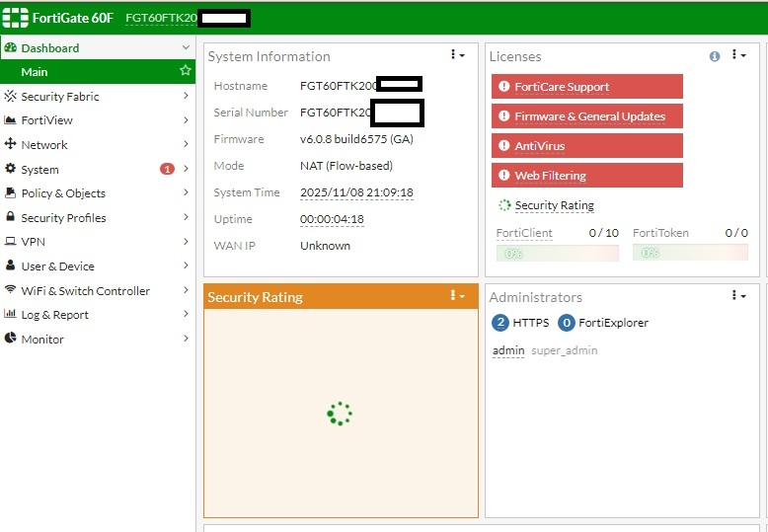768x532 pixels.
Task: Click the FortiClient 0% progress bar
Action: pyautogui.click(x=558, y=253)
